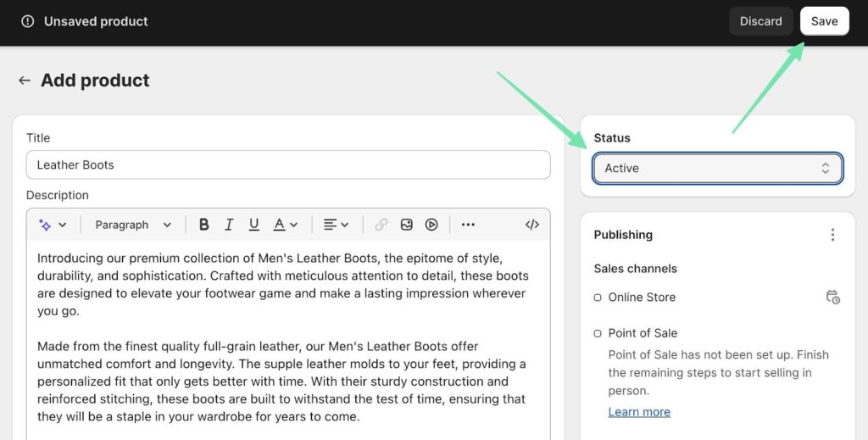The height and width of the screenshot is (440, 868).
Task: Click the Title field with Leather Boots
Action: pos(288,164)
